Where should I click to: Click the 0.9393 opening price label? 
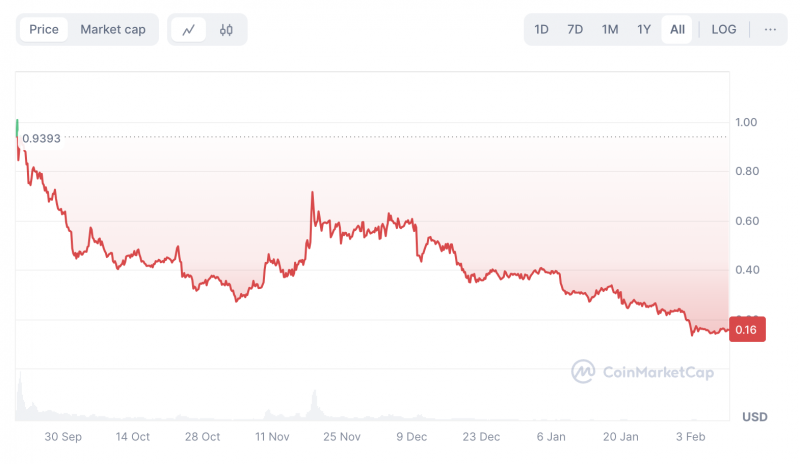[x=41, y=138]
